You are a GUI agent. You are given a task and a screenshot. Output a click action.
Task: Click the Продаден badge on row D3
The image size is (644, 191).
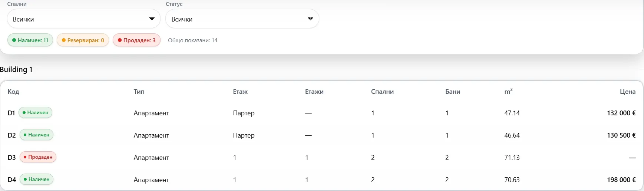[x=38, y=157]
